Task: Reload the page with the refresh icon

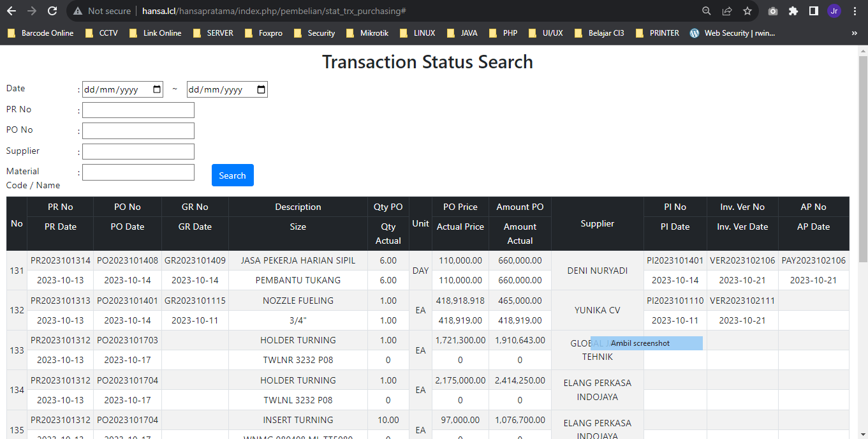Action: tap(52, 11)
